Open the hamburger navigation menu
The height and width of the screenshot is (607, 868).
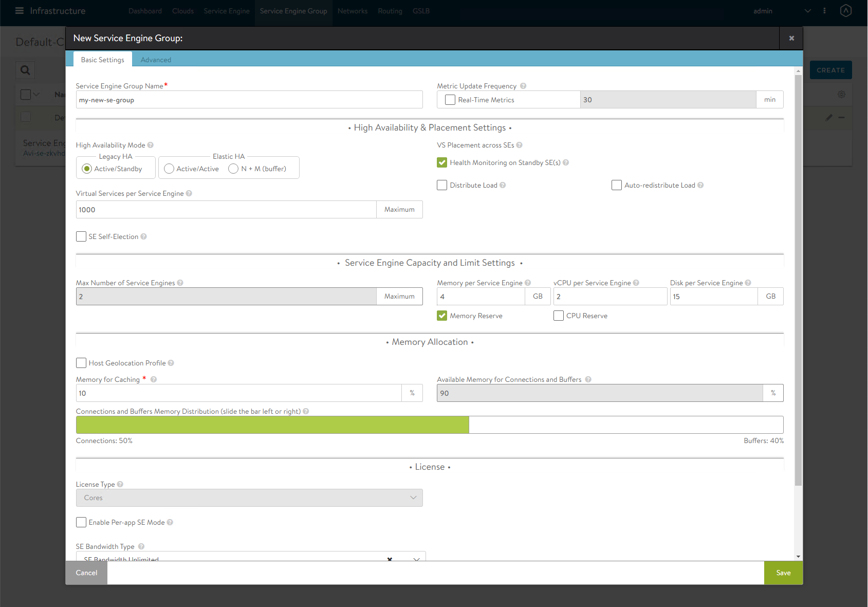20,11
